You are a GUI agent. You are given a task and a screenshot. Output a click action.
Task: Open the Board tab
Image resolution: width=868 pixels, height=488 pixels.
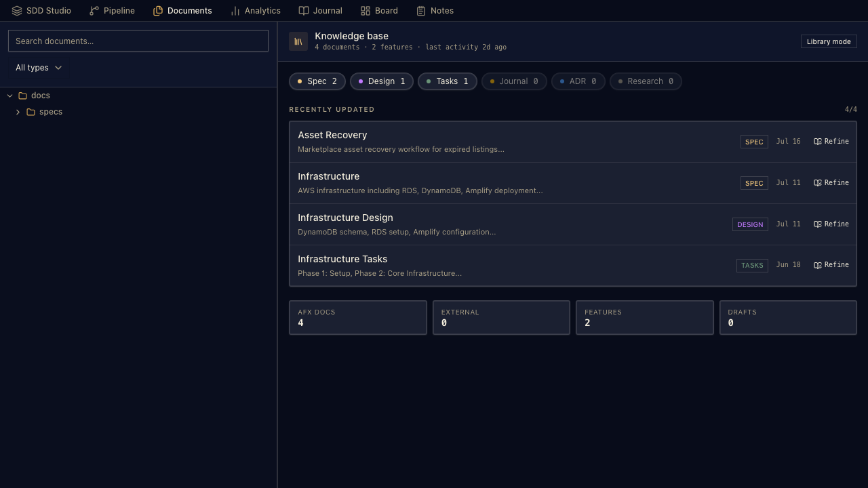click(x=379, y=11)
